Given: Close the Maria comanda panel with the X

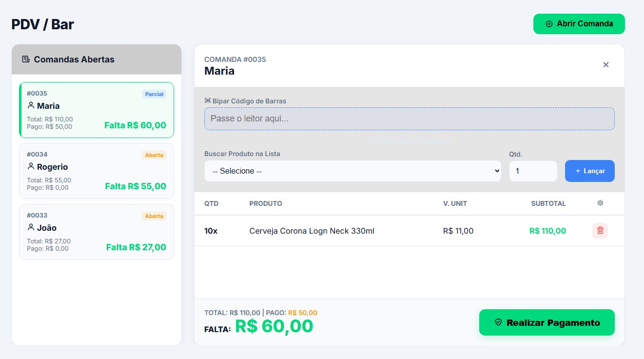Looking at the screenshot, I should [x=606, y=64].
